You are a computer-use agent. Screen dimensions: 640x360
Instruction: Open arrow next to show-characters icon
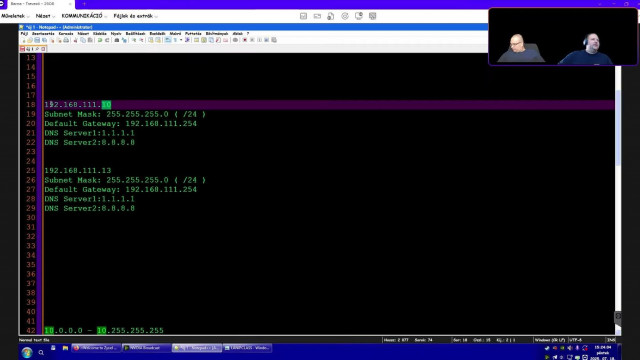click(181, 40)
